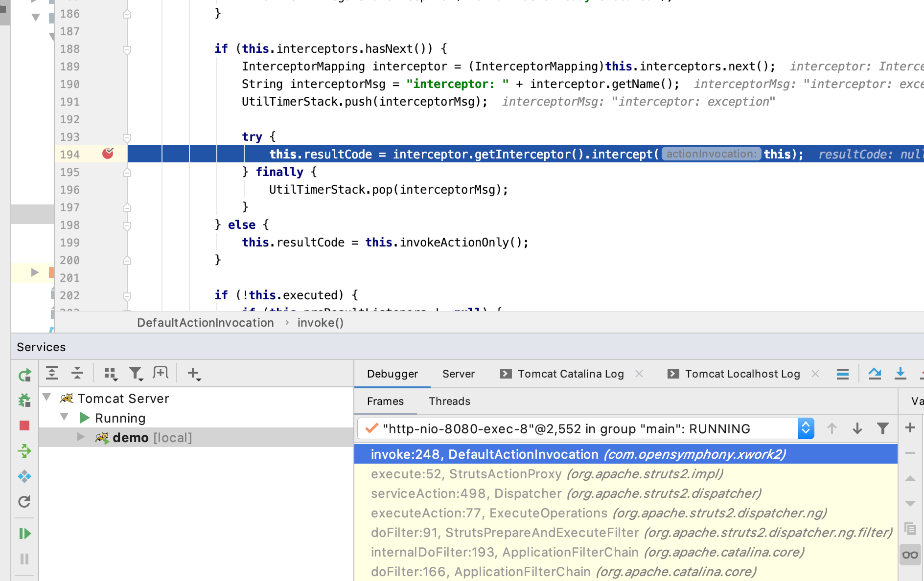Image resolution: width=924 pixels, height=581 pixels.
Task: Click the move watch up triangle
Action: [910, 479]
